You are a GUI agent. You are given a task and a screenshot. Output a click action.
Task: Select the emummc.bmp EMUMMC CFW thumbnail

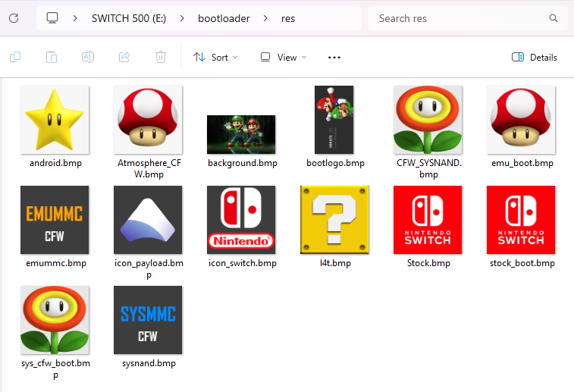point(55,220)
